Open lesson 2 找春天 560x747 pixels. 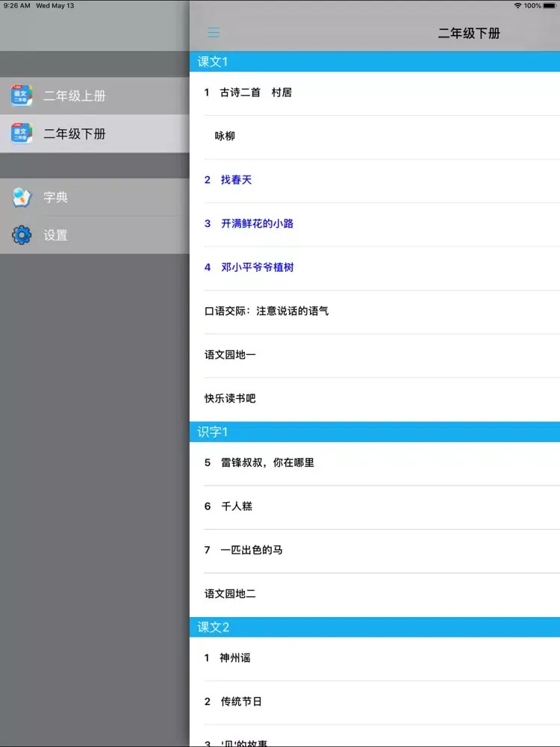point(375,181)
